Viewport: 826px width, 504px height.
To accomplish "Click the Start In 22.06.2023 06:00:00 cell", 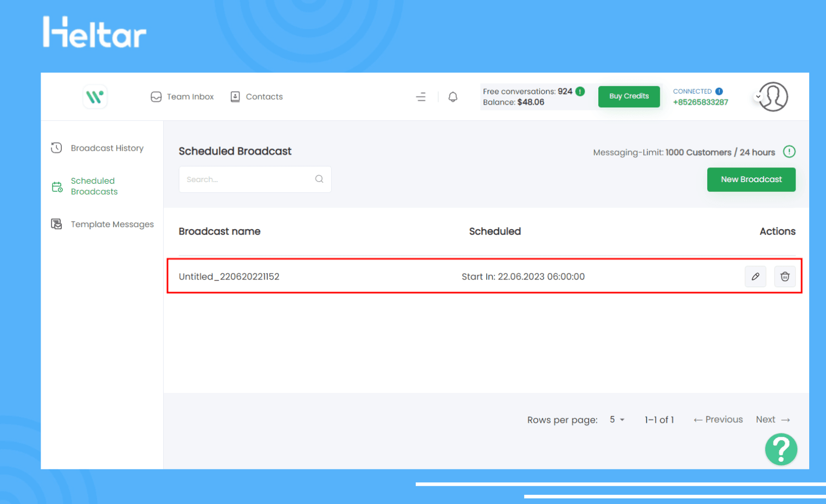I will 523,276.
